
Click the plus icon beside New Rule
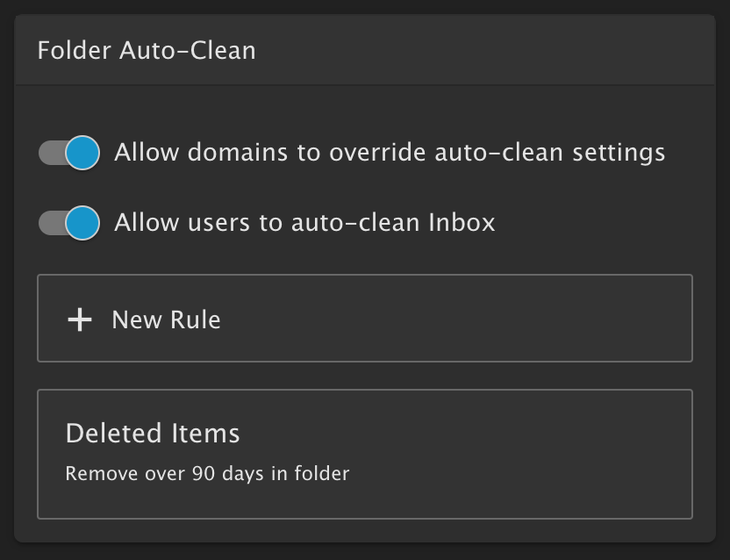pos(80,319)
